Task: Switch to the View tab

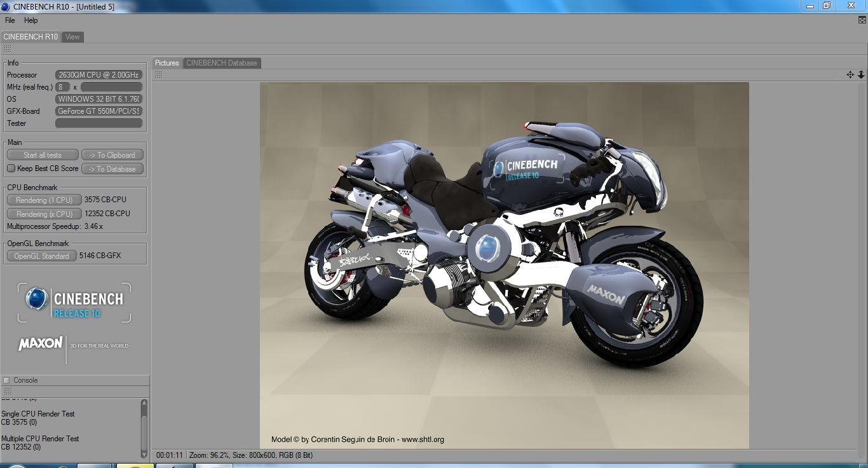Action: pos(72,37)
